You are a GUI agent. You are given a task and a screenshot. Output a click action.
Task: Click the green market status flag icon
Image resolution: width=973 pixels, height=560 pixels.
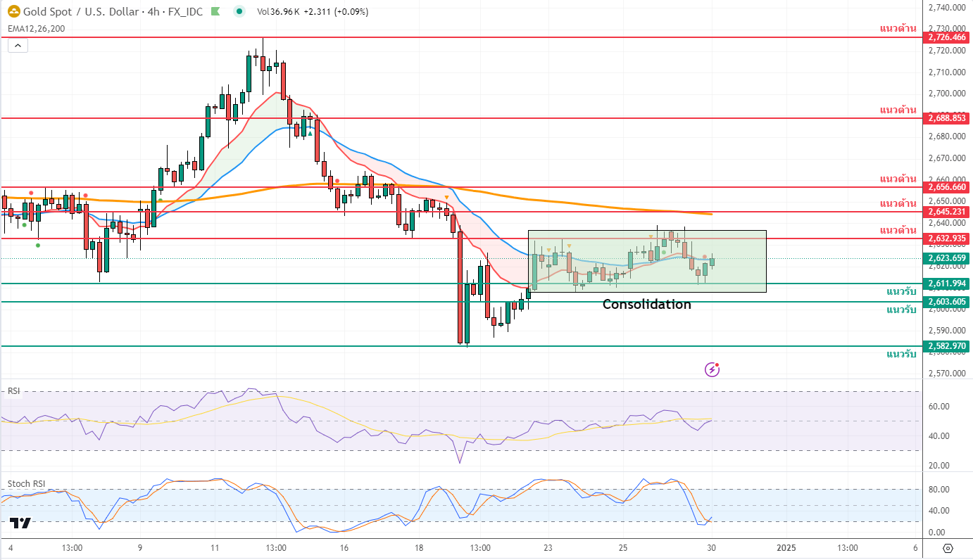pos(217,11)
